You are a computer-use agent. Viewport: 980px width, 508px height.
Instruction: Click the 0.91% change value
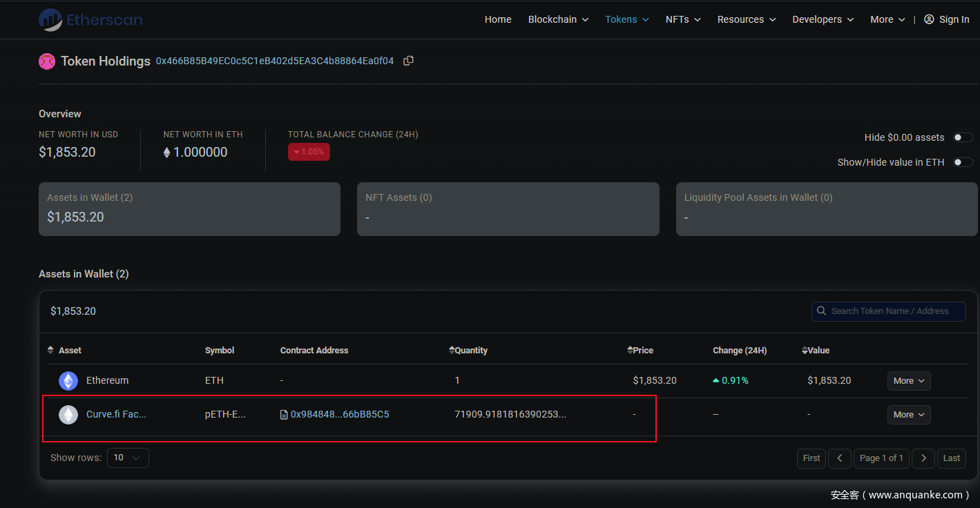(x=731, y=380)
